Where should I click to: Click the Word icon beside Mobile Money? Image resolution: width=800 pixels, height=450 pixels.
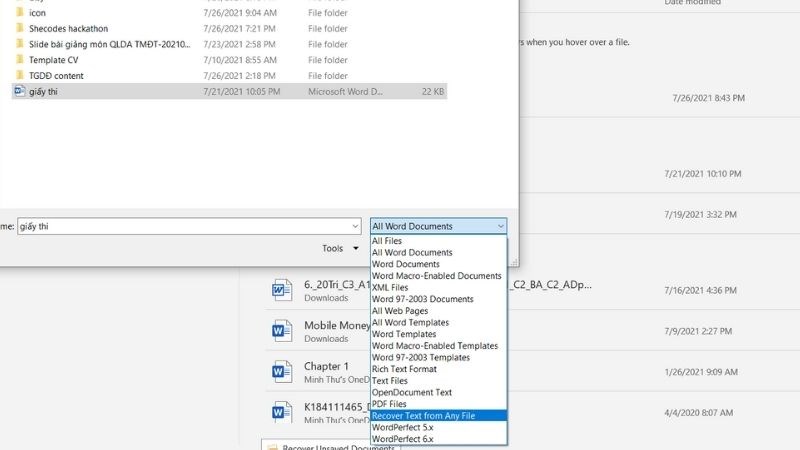[x=281, y=331]
